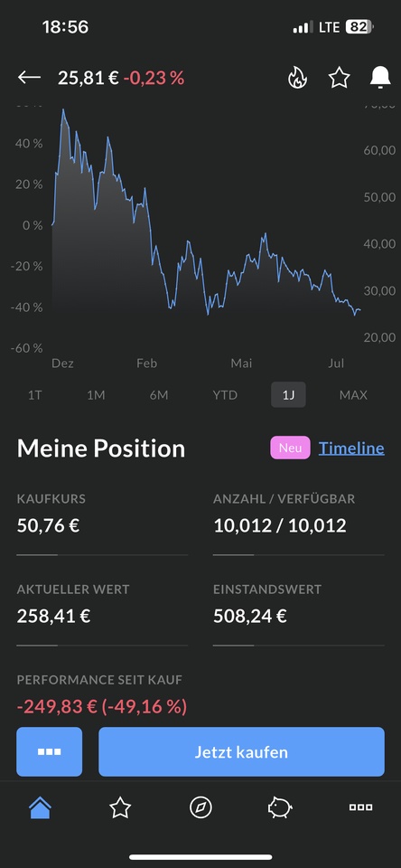Go to home tab in bottom bar
The image size is (401, 868).
pyautogui.click(x=40, y=807)
